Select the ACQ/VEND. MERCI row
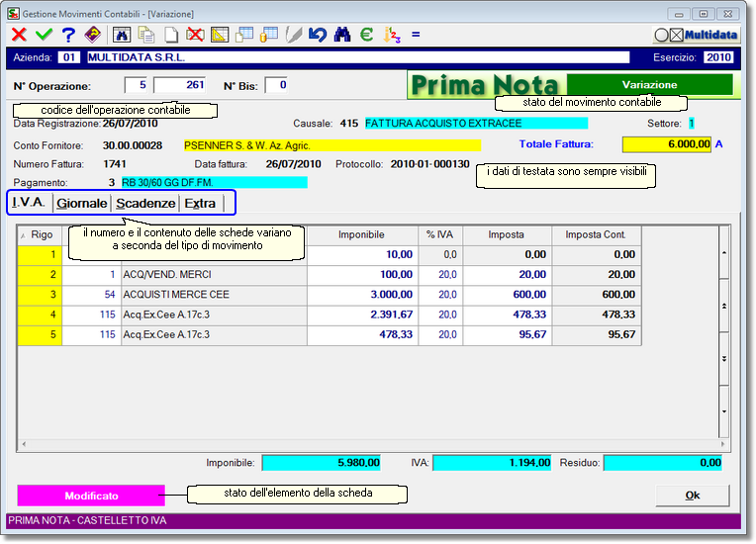This screenshot has height=544, width=756. (x=330, y=275)
